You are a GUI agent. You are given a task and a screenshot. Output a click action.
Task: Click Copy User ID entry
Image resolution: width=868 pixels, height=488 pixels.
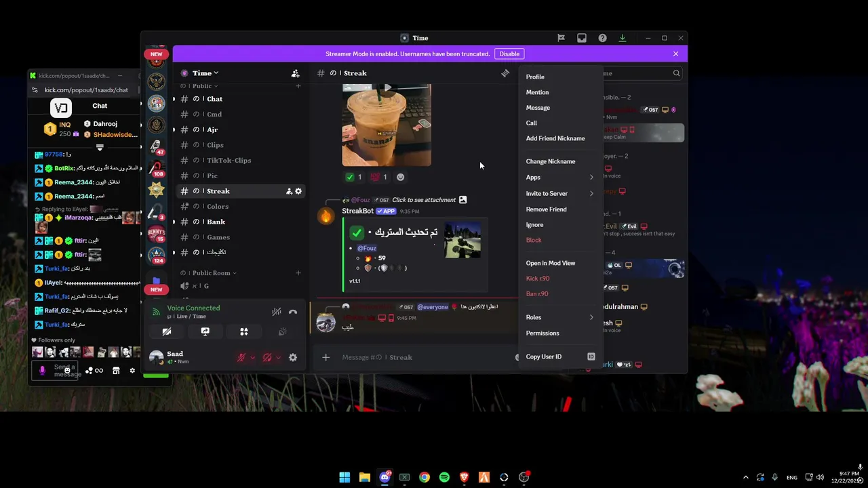(561, 357)
